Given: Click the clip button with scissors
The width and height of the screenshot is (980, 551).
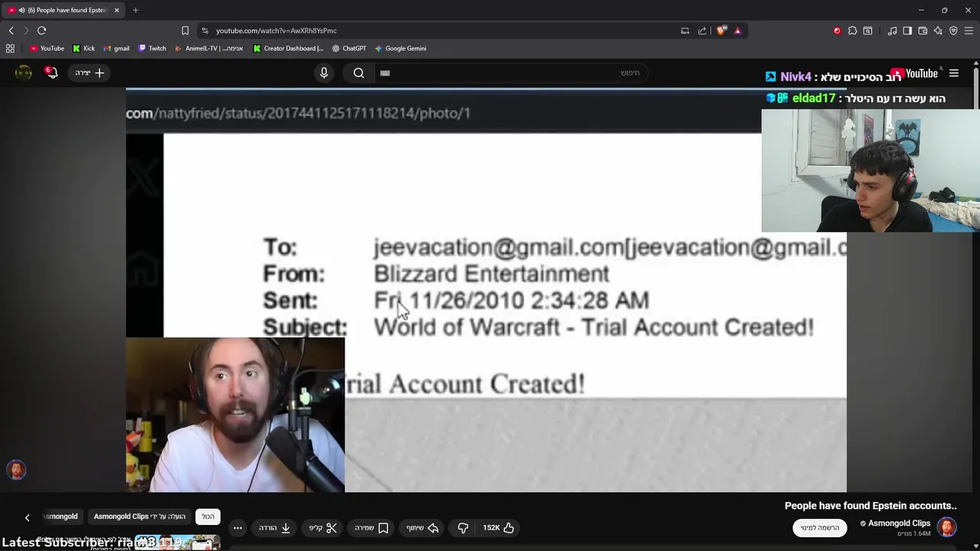Looking at the screenshot, I should coord(322,528).
